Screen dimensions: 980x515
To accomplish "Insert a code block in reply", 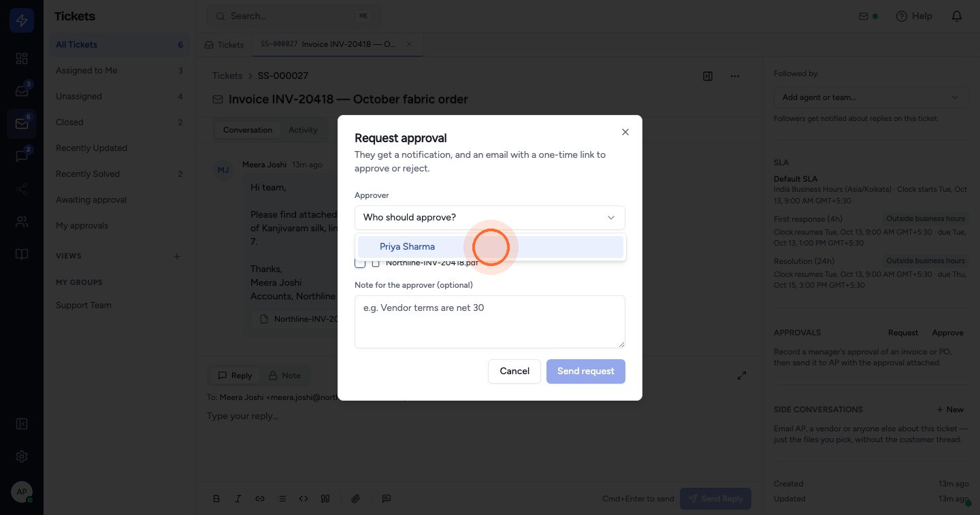I will pos(304,499).
